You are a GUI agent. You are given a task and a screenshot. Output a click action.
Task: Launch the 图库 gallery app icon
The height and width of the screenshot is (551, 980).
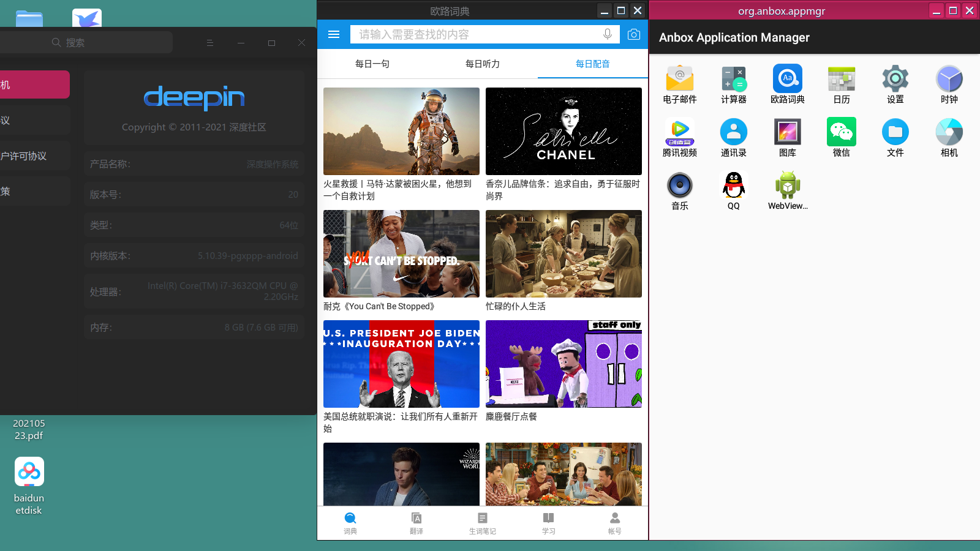pos(788,132)
